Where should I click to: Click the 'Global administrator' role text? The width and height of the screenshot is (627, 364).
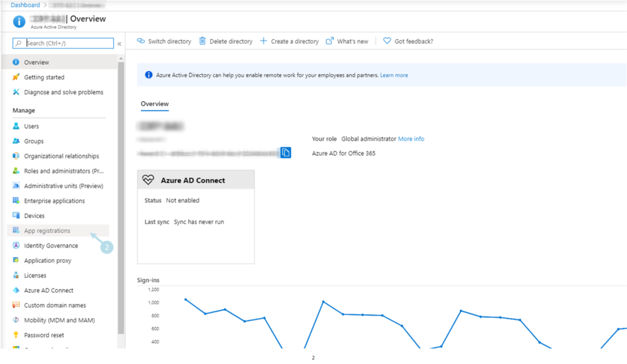click(x=369, y=139)
